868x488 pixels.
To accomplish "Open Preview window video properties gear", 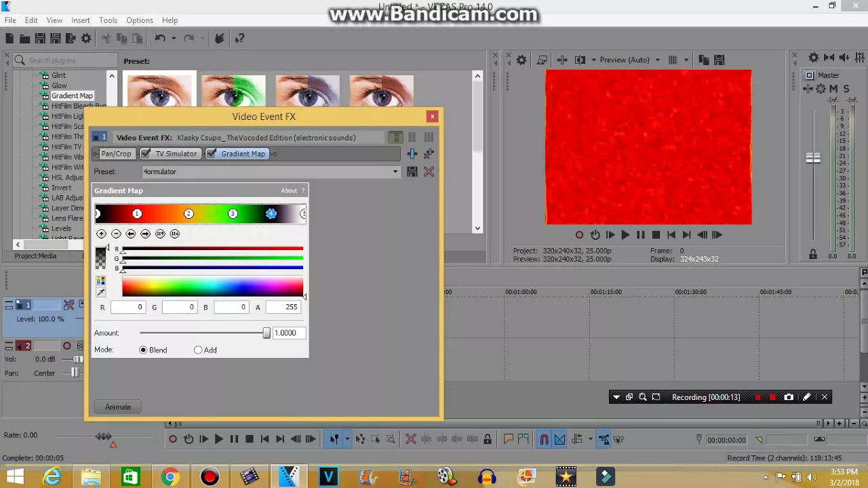I will click(x=521, y=60).
